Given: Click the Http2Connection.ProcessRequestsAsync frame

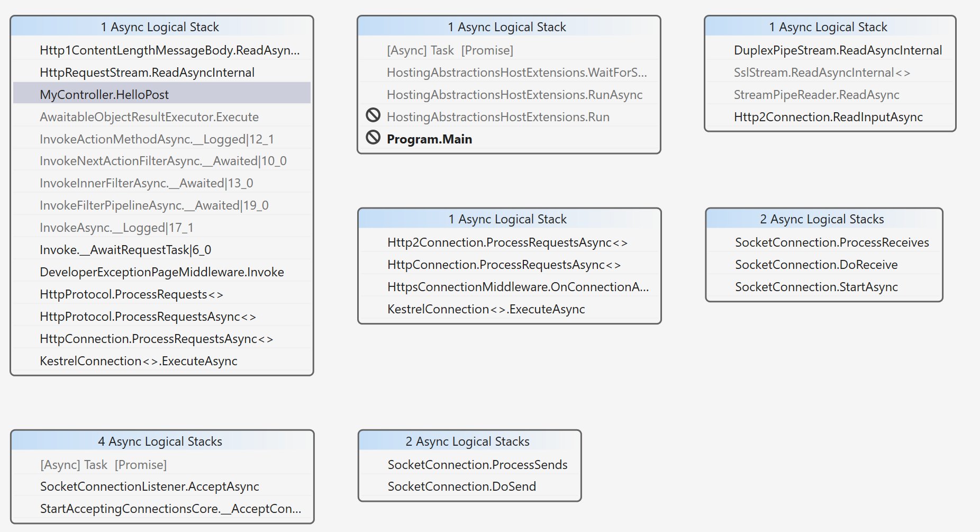Looking at the screenshot, I should coord(510,242).
